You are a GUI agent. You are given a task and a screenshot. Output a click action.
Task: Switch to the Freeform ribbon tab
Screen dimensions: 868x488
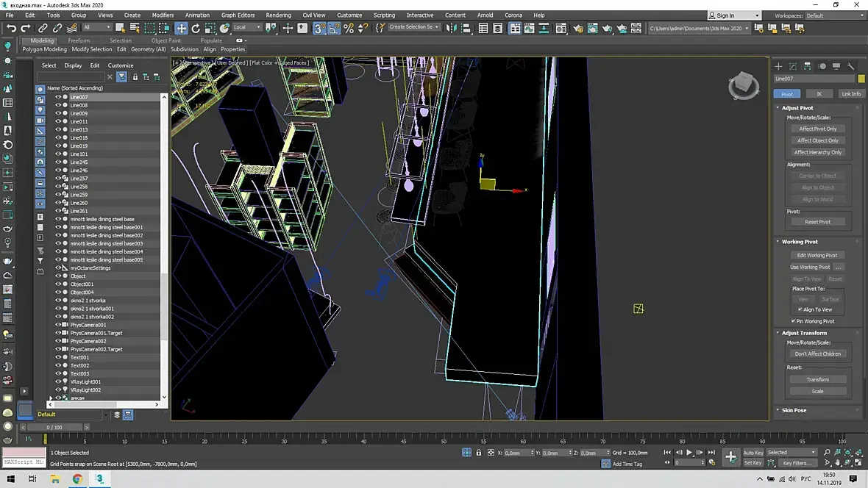click(79, 40)
